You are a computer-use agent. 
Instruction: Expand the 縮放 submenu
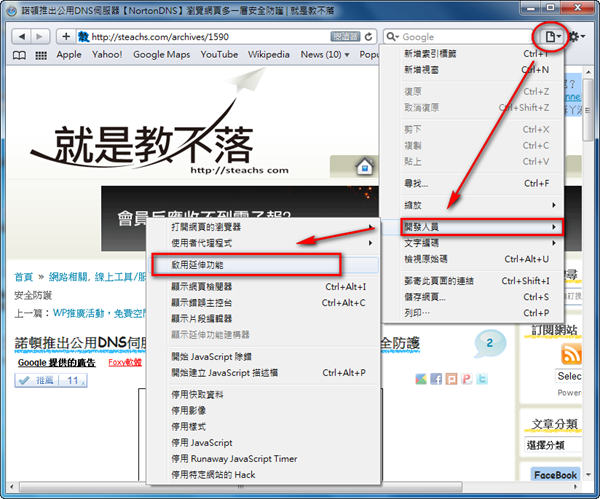(x=481, y=205)
